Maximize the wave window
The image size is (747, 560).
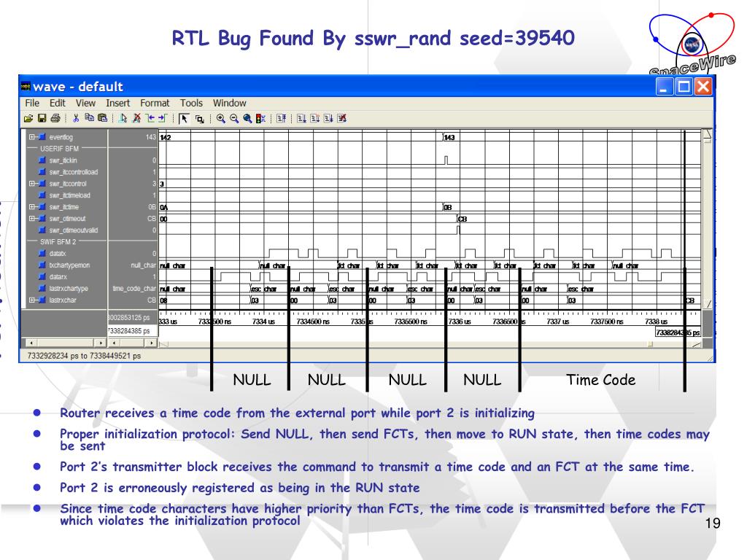(x=684, y=87)
